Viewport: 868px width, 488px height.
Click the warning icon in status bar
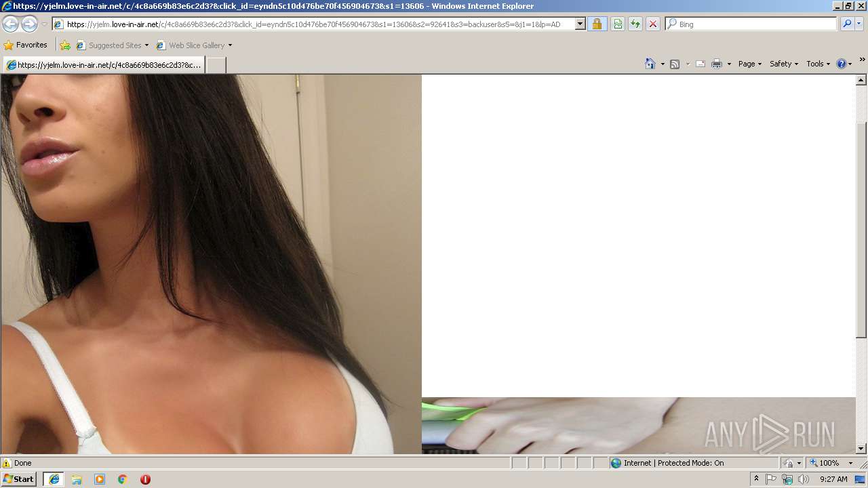tap(7, 463)
